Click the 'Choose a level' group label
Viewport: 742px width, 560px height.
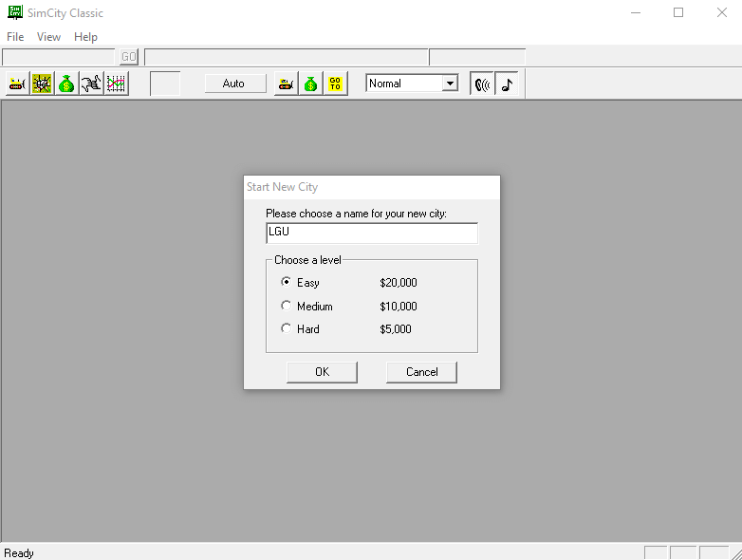pyautogui.click(x=307, y=260)
